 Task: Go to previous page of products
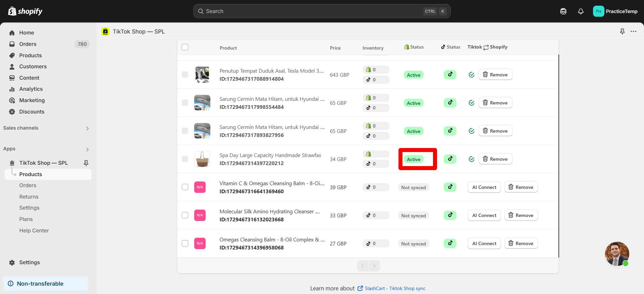(x=363, y=266)
